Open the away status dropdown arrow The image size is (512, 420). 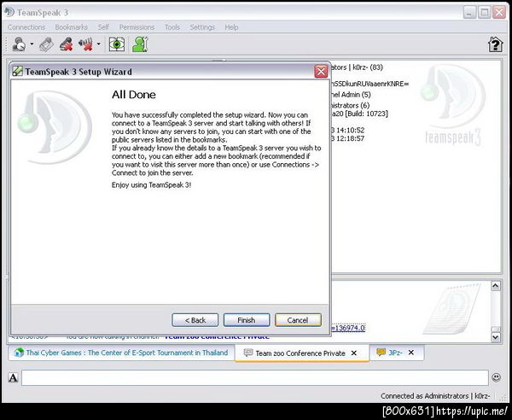(32, 44)
